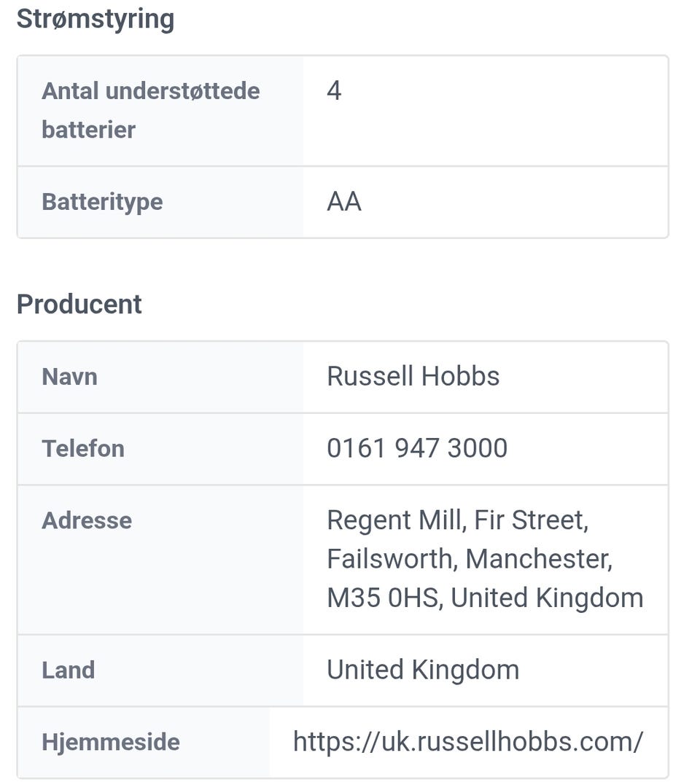Tap the phone number 0161 947 3000
The image size is (700, 782).
pos(416,448)
